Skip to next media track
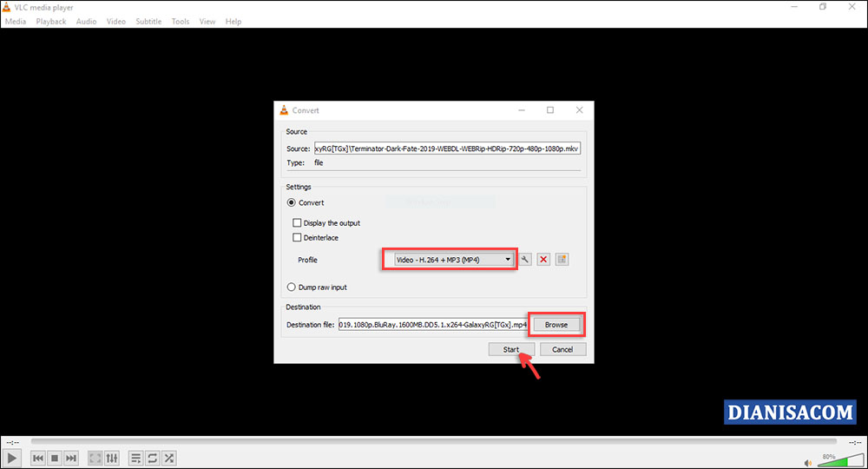Viewport: 868px width, 469px height. click(x=71, y=458)
